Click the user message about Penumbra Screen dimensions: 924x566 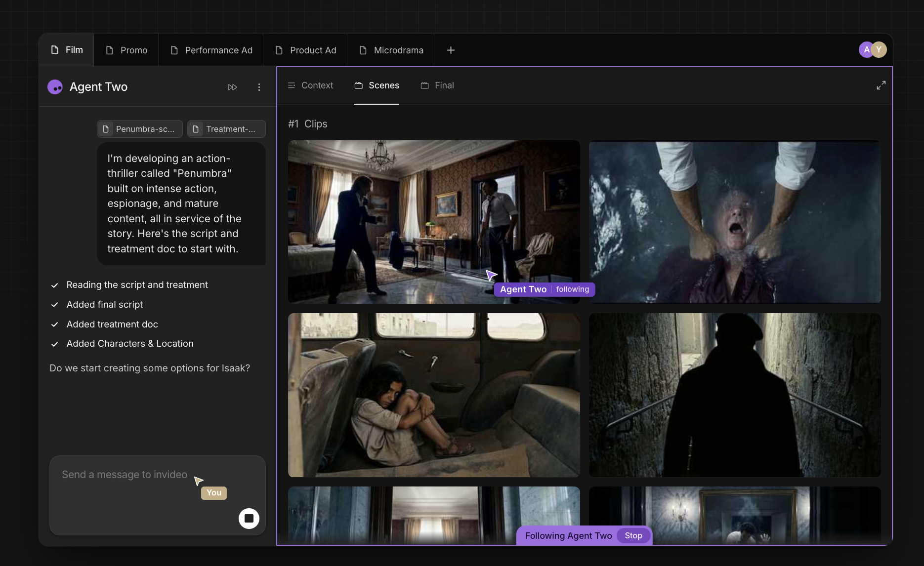[x=181, y=203]
